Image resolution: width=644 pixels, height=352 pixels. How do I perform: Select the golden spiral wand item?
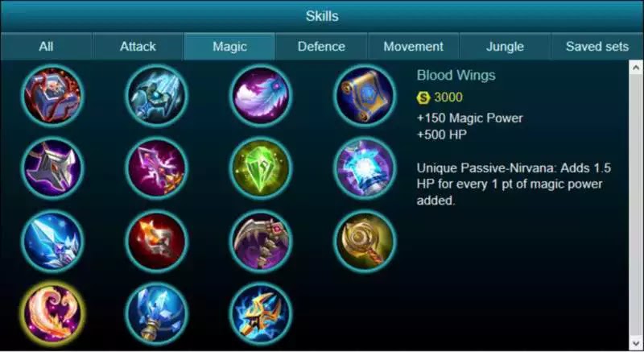click(365, 241)
